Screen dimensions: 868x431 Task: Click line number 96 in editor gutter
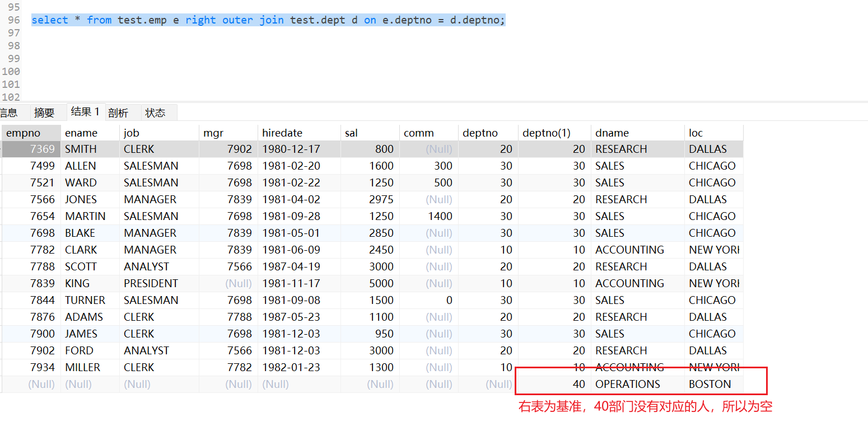point(14,20)
